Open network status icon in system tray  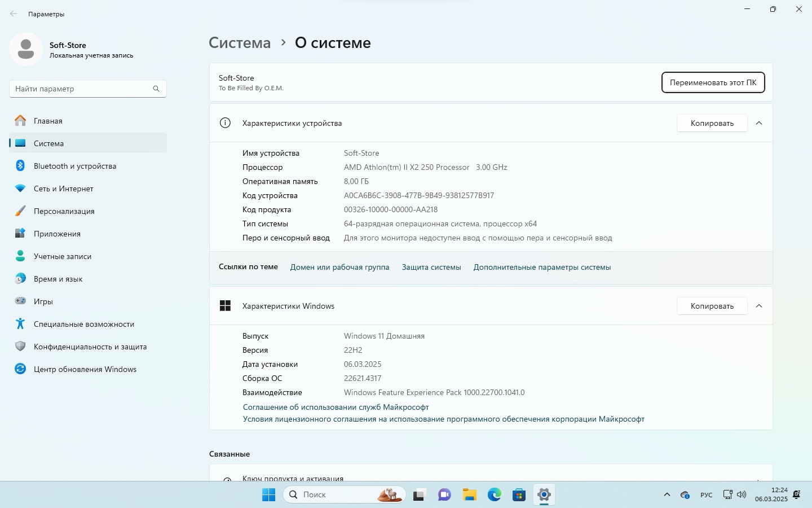pos(728,495)
